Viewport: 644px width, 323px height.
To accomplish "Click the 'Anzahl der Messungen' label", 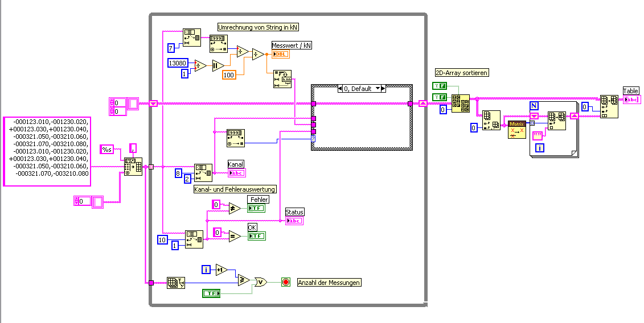I will coord(329,283).
